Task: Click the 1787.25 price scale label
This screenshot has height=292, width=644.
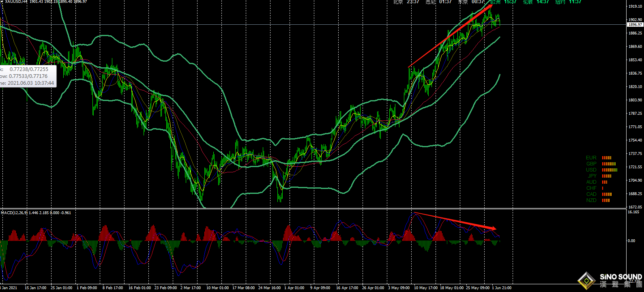Action: (x=635, y=114)
